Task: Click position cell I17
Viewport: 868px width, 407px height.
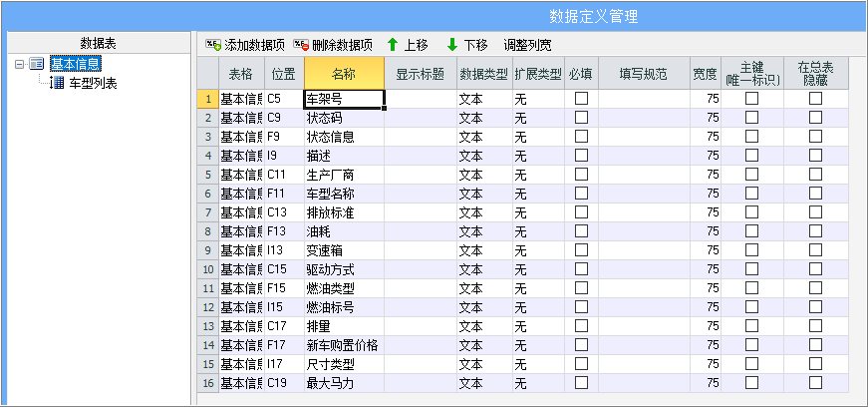Action: coord(285,364)
